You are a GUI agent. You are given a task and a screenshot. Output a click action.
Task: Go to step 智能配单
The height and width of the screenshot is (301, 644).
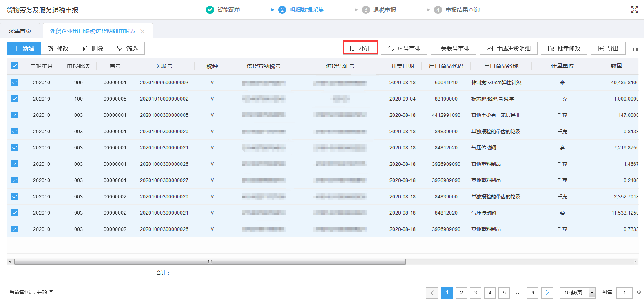tap(224, 10)
